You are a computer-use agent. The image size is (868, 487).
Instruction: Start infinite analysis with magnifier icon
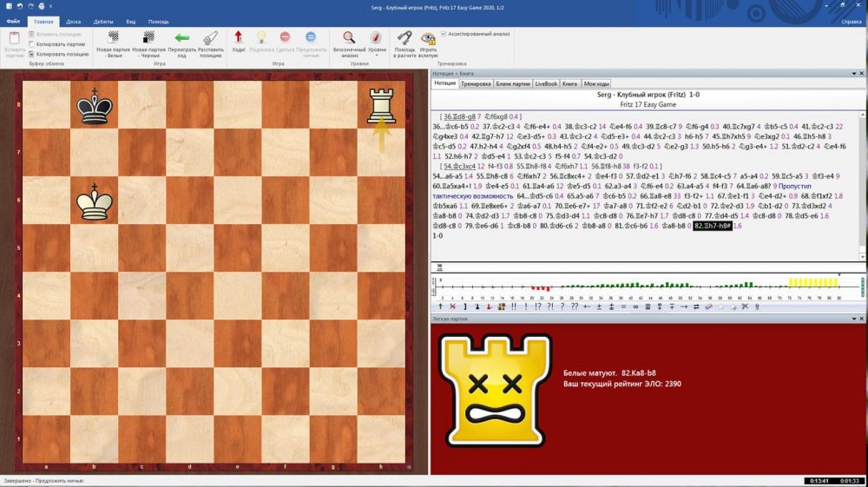tap(349, 43)
